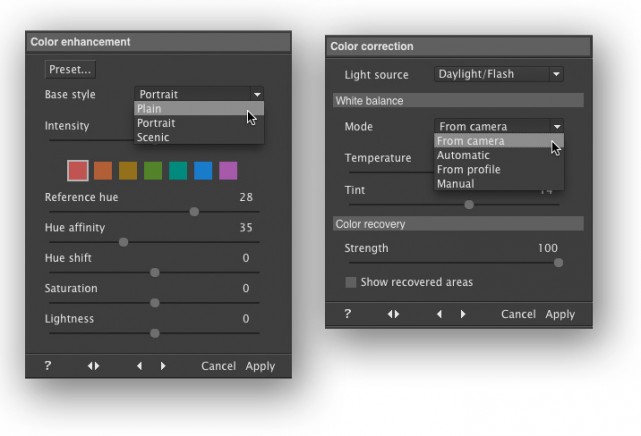Select the blue color swatch

(x=203, y=171)
